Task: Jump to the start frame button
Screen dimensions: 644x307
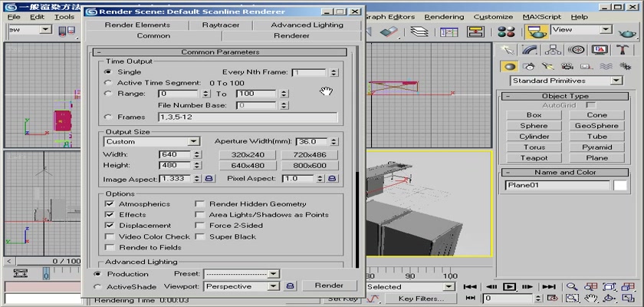Action: click(470, 287)
